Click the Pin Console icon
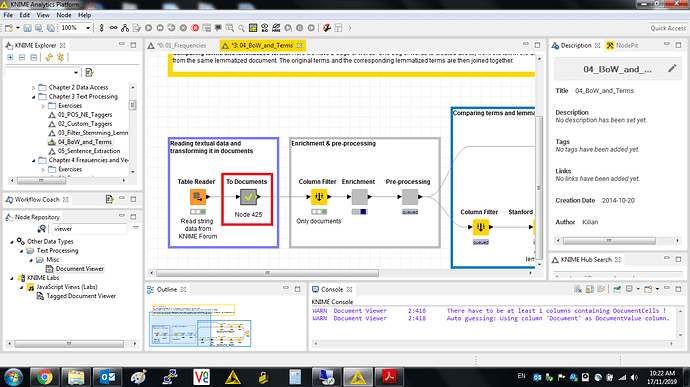 point(617,289)
